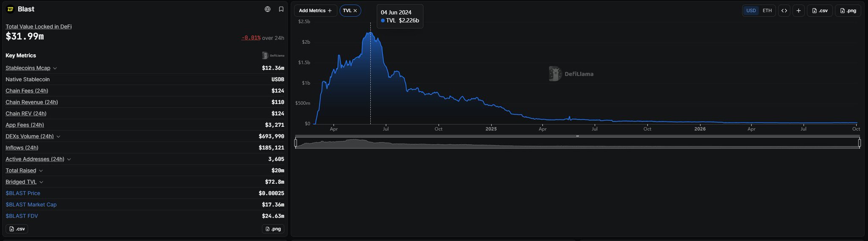Click the 2026 x-axis label
Screen dimensions: 868x241
point(700,129)
